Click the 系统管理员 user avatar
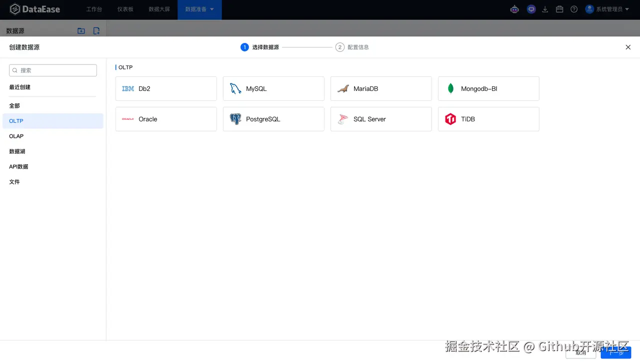Viewport: 640px width, 364px height. pos(589,9)
